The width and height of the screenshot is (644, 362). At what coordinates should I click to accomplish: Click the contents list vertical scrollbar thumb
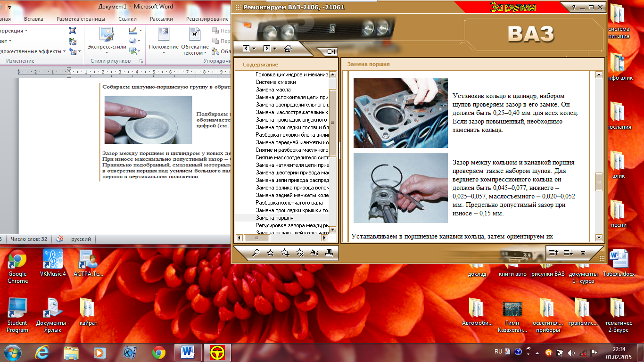coord(332,123)
